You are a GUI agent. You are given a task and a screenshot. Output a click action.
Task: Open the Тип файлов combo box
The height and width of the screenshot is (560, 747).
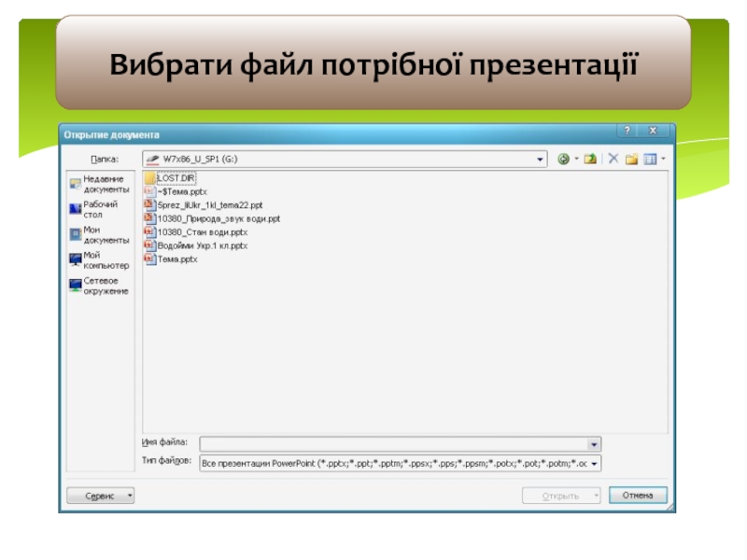click(401, 463)
